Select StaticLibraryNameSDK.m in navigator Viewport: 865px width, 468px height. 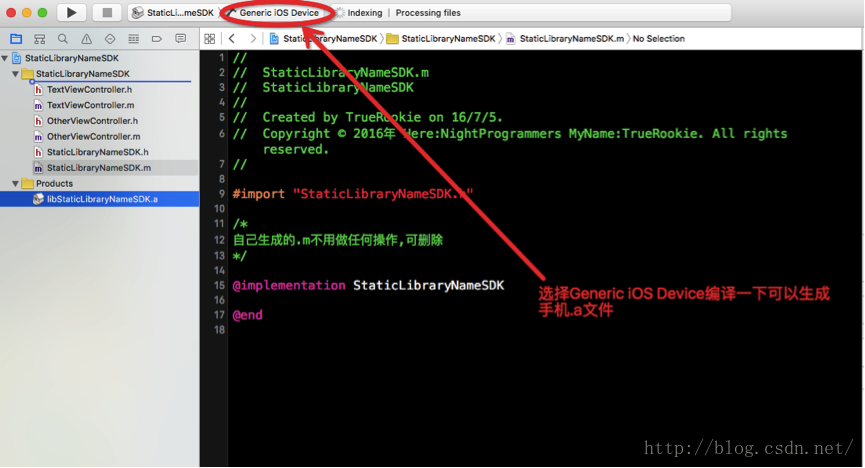tap(99, 168)
